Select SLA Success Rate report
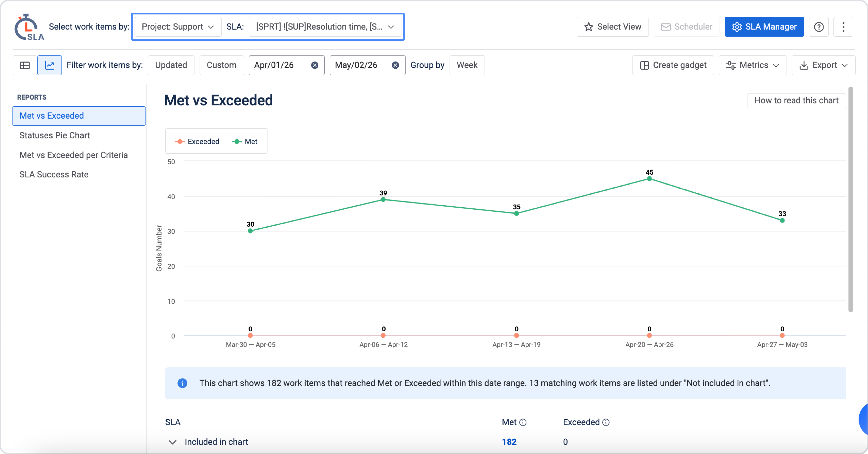 coord(54,174)
